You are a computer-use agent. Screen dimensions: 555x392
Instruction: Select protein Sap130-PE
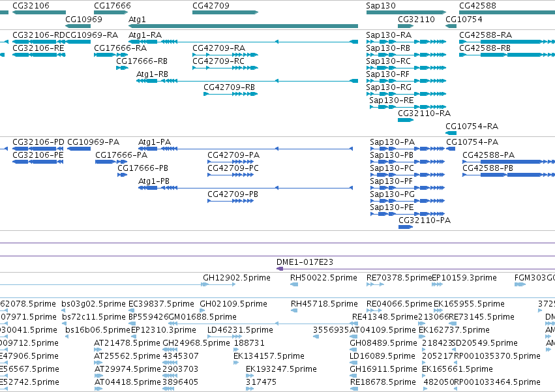[407, 214]
